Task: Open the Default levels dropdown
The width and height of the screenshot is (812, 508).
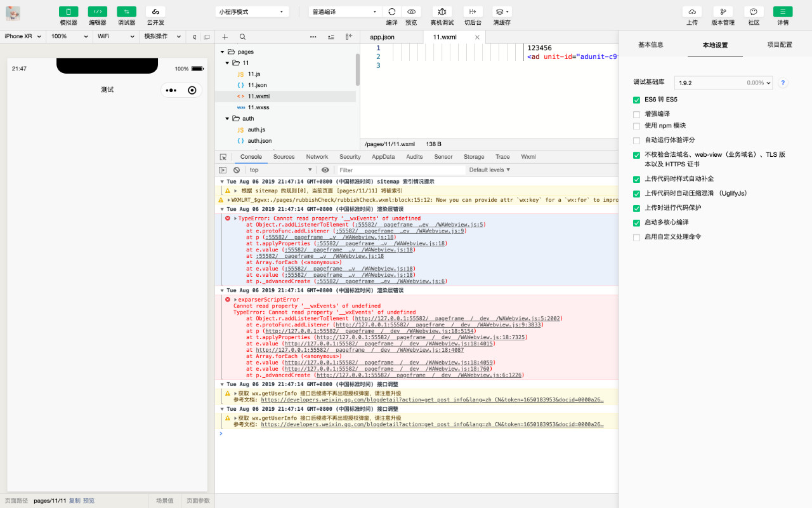Action: point(490,170)
